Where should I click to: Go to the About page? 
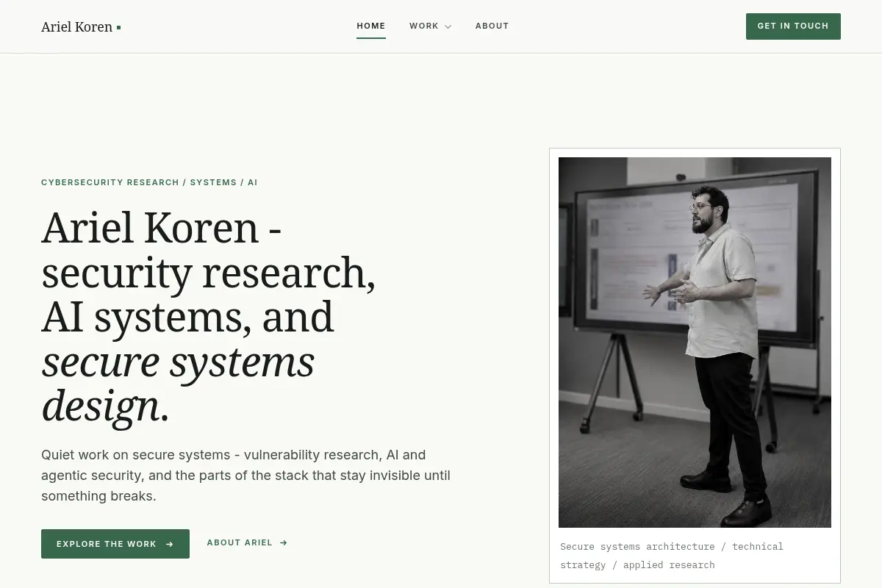pyautogui.click(x=492, y=26)
